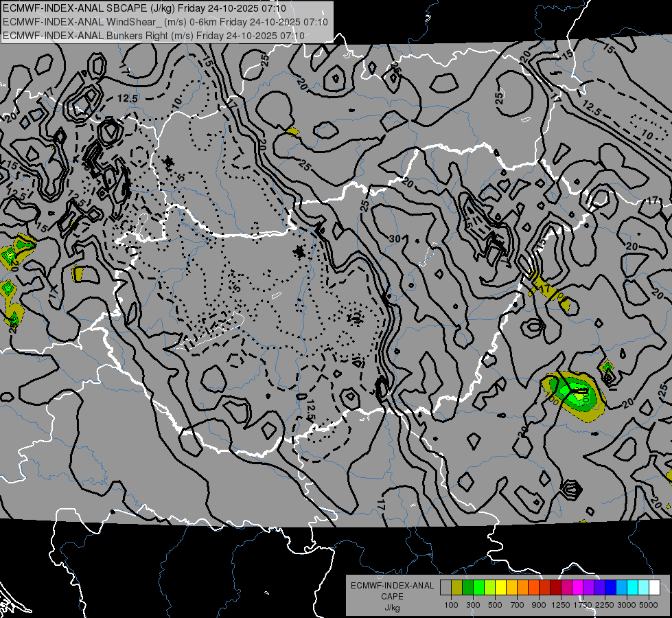Click the Bunkers Right (m/s) title line
Viewport: 672px width, 618px height.
154,34
